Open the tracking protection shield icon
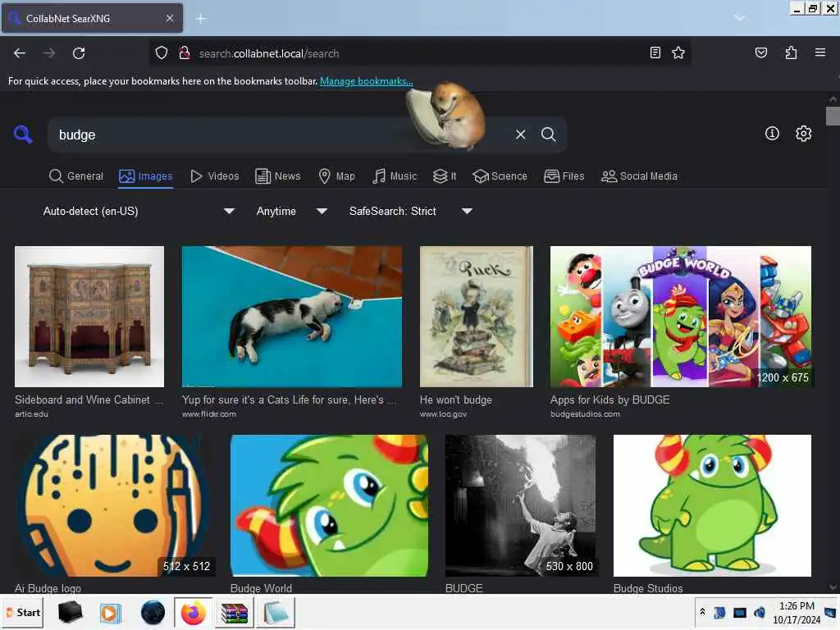 click(x=162, y=53)
